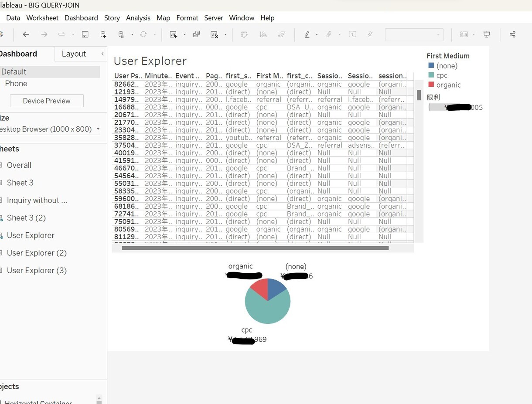
Task: Open the Replay Animation dropdown arrow
Action: point(73,34)
